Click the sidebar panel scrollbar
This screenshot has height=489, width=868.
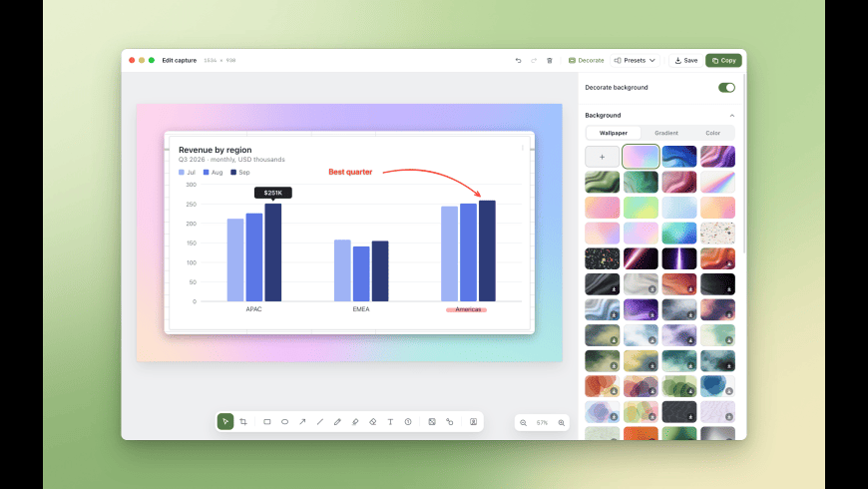point(744,164)
